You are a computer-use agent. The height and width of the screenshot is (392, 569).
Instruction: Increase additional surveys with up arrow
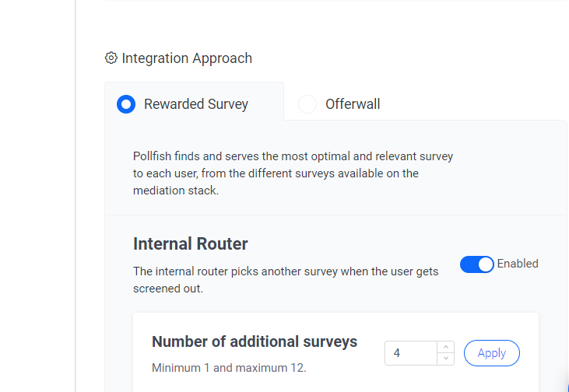pyautogui.click(x=445, y=347)
